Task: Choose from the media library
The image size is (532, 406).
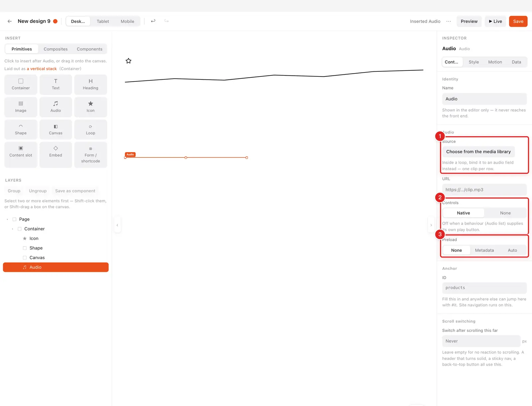Action: pos(478,152)
